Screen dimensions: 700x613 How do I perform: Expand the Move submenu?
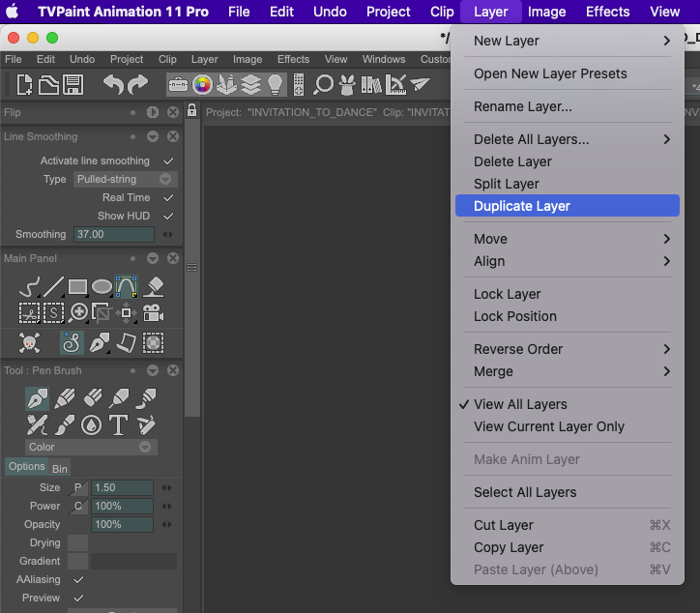[568, 239]
